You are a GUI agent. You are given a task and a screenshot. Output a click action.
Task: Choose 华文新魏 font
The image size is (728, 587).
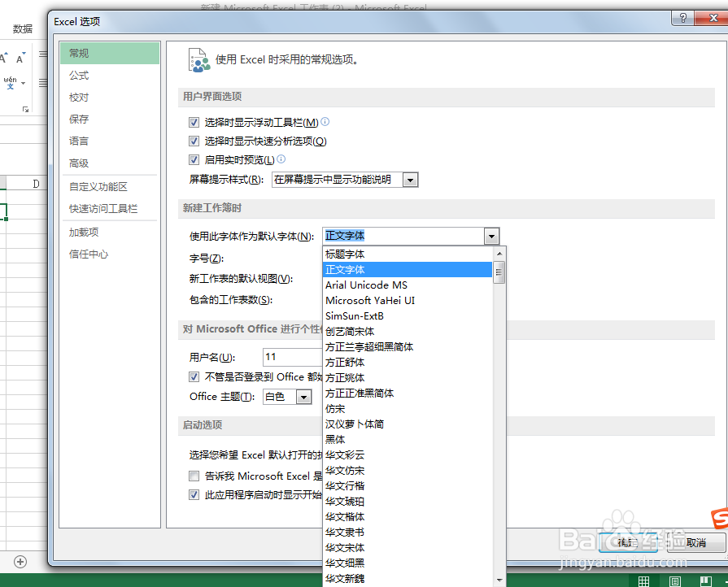click(x=408, y=578)
